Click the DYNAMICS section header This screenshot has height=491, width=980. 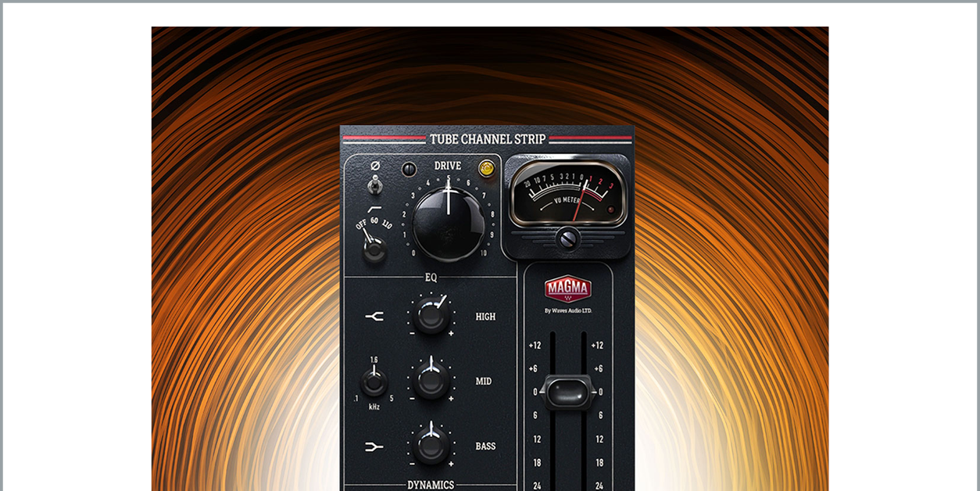pyautogui.click(x=431, y=485)
